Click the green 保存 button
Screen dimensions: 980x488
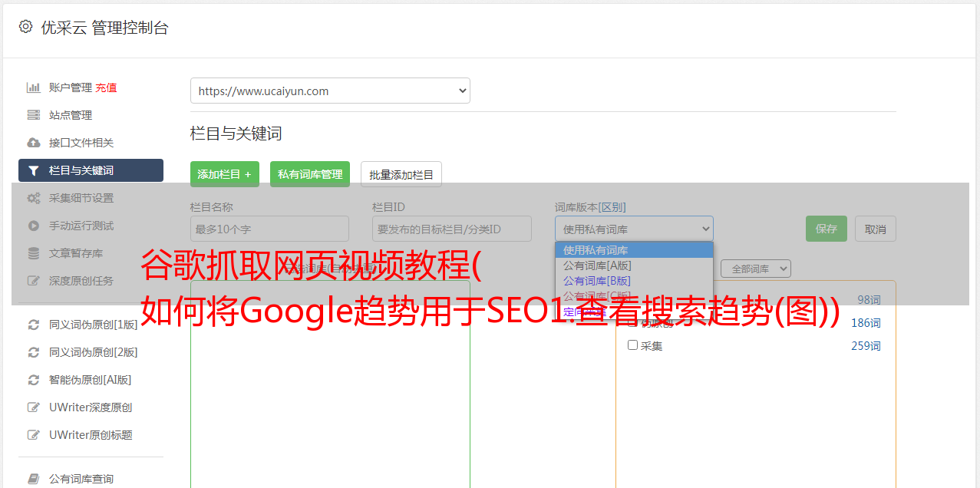point(827,229)
